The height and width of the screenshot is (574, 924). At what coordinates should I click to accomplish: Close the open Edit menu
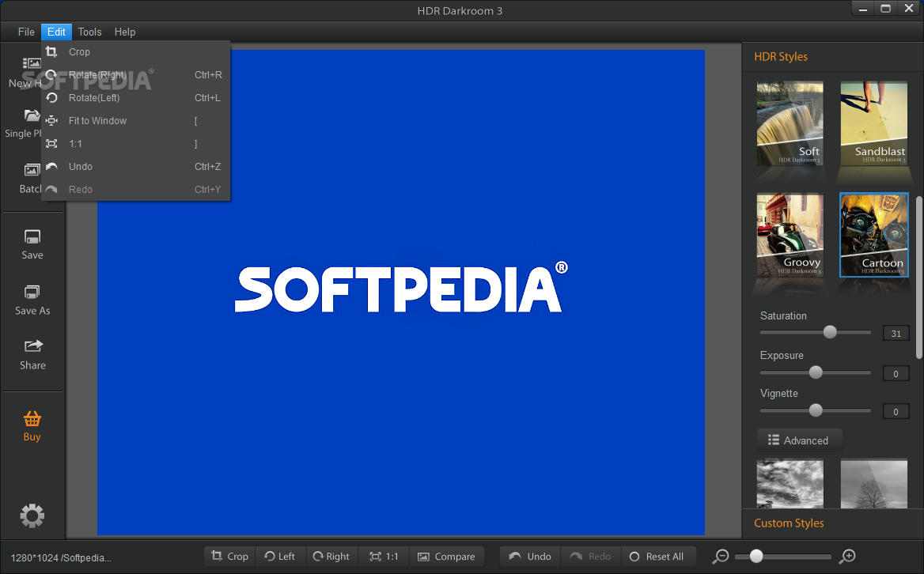pos(57,32)
